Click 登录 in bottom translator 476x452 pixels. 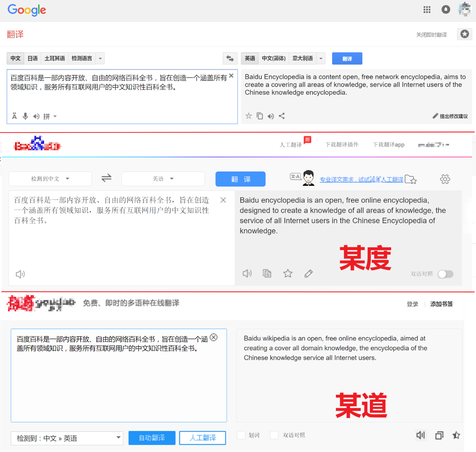[x=412, y=304]
